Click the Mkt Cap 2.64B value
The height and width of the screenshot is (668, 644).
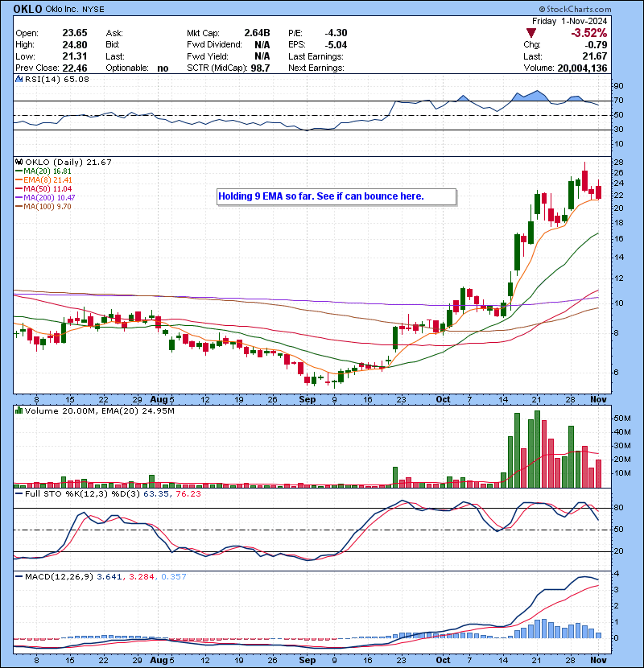pyautogui.click(x=257, y=33)
